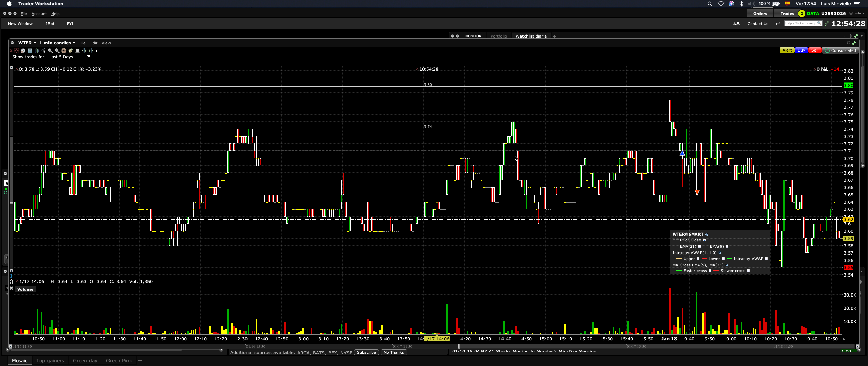This screenshot has height=366, width=868.
Task: Open the 1 min candles dropdown
Action: pos(57,43)
